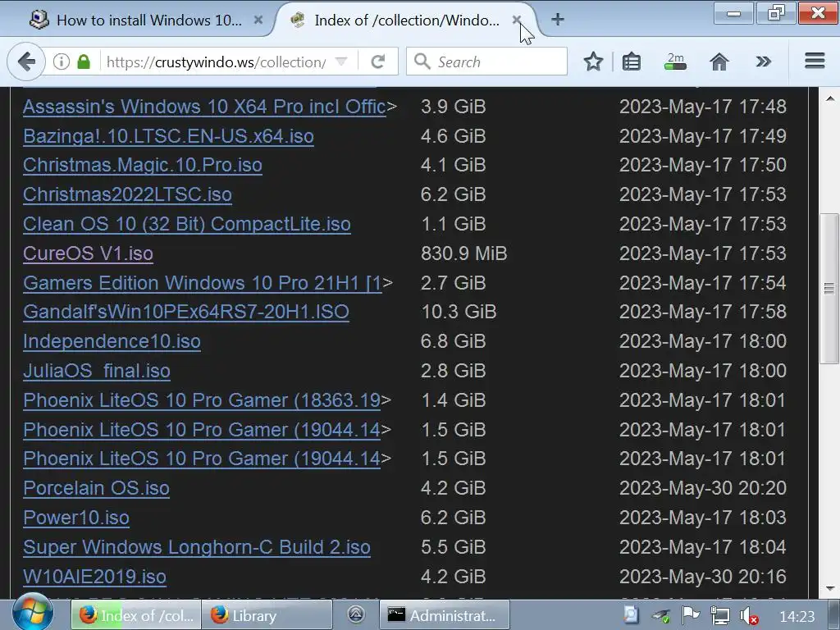840x630 pixels.
Task: Switch to 'How to install Windows 10' tab
Action: (149, 21)
